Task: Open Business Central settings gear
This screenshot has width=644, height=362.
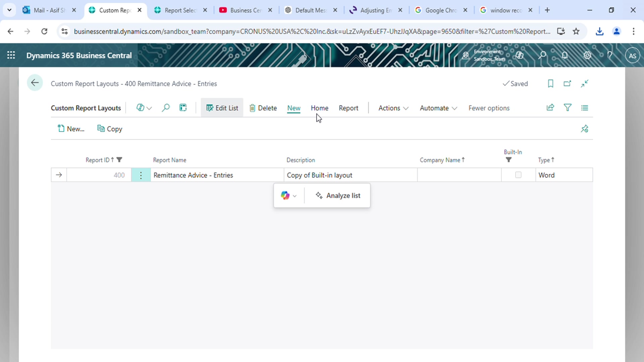Action: point(588,55)
